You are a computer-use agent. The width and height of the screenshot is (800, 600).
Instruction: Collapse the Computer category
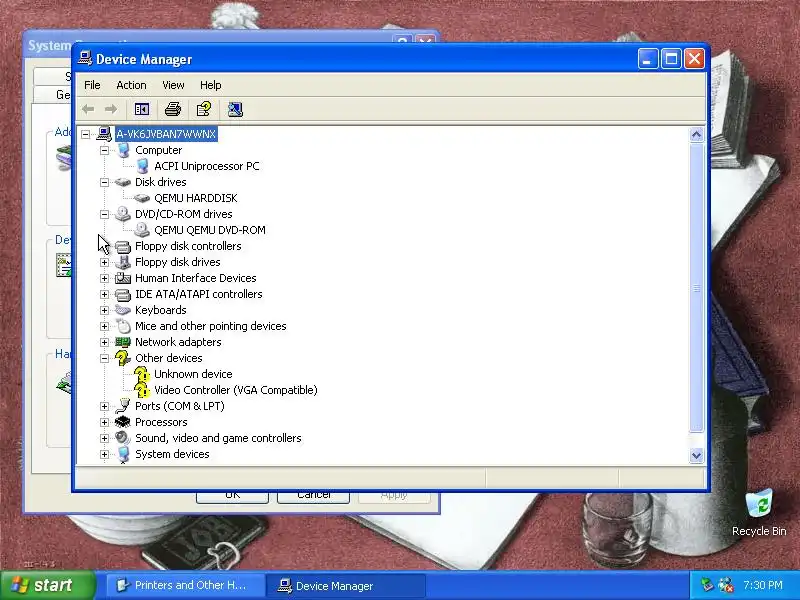click(x=105, y=150)
